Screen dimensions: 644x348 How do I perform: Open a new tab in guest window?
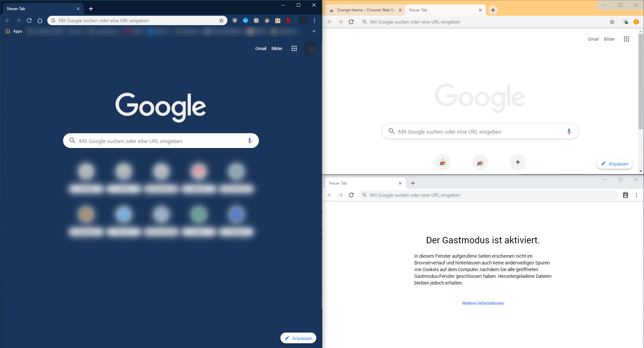413,183
